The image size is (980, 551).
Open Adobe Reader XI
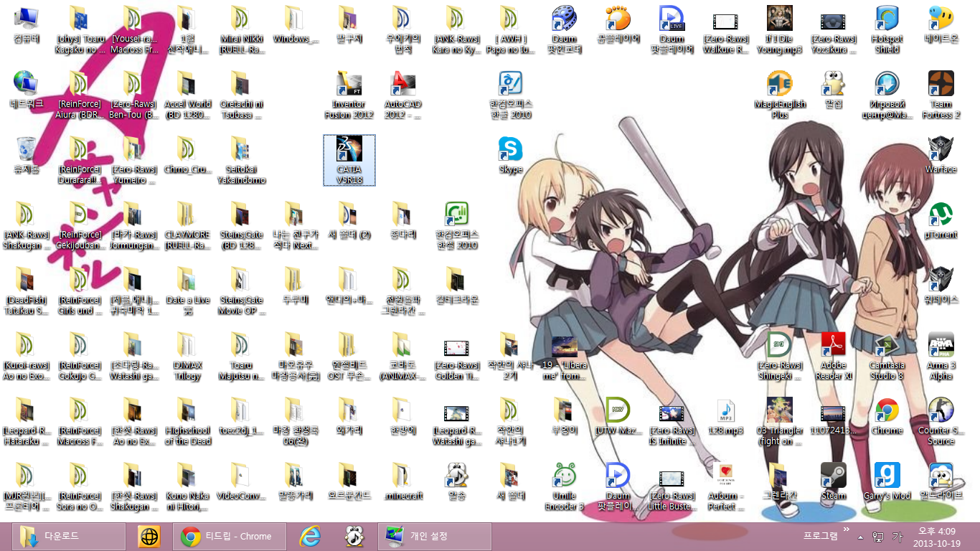pyautogui.click(x=833, y=345)
